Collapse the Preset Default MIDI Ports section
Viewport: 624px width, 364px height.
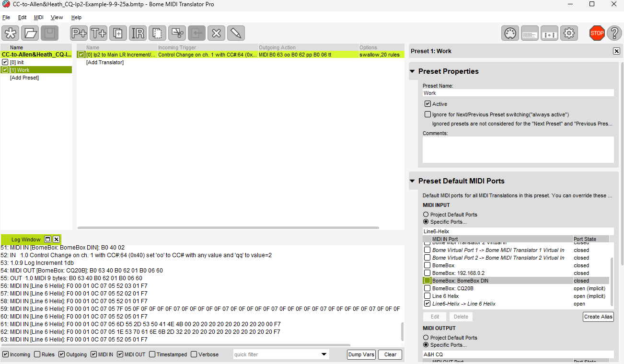point(412,181)
